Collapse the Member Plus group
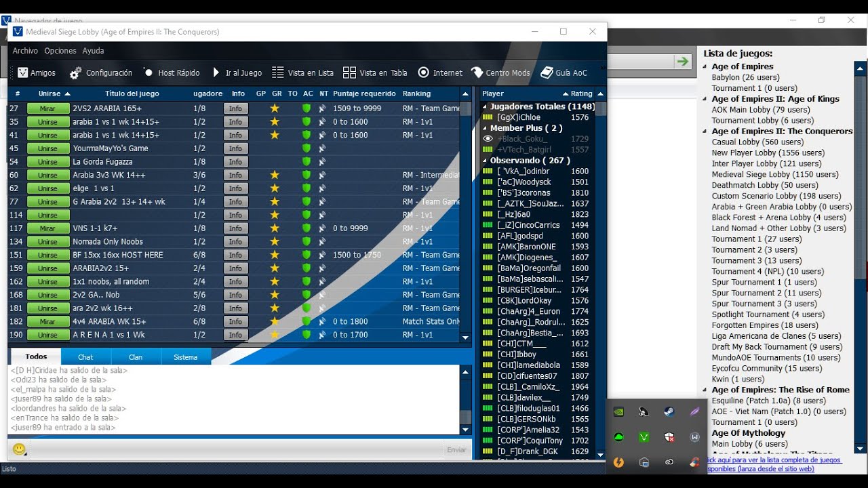This screenshot has height=488, width=868. click(x=485, y=128)
